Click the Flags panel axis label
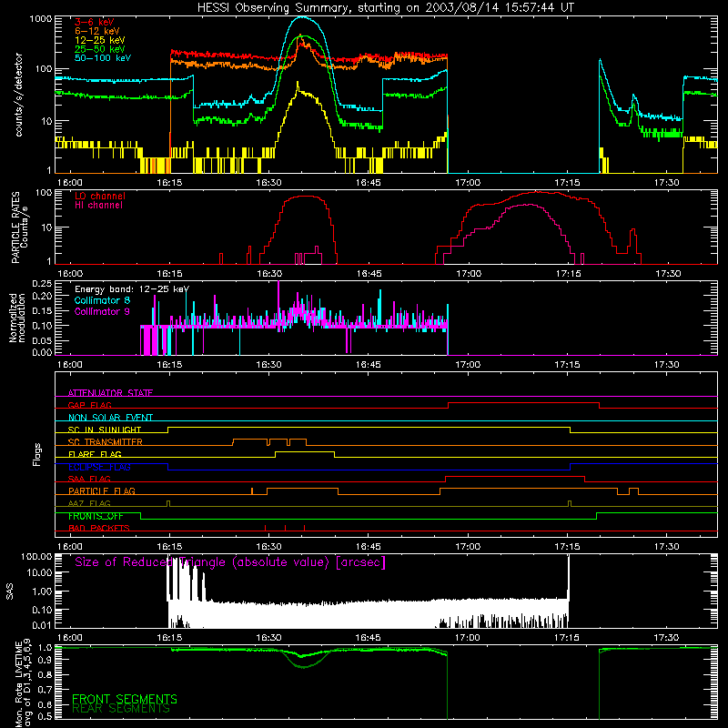This screenshot has height=728, width=728. (37, 455)
